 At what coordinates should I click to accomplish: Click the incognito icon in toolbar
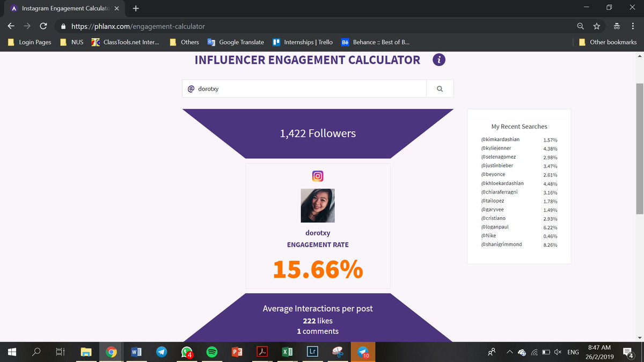pyautogui.click(x=617, y=26)
